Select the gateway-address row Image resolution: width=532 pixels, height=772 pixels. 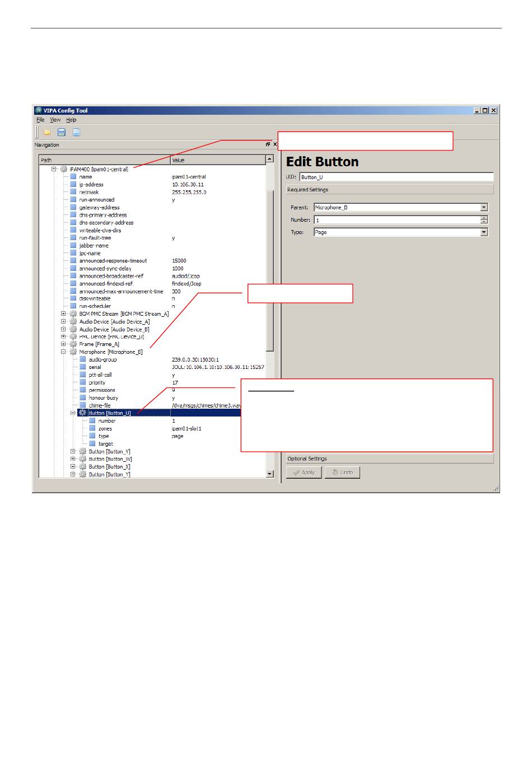(x=152, y=207)
